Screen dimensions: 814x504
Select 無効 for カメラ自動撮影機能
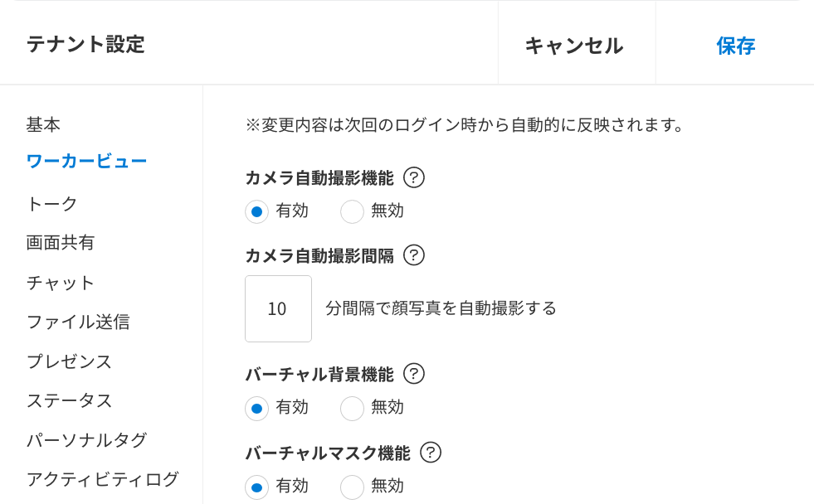click(353, 211)
